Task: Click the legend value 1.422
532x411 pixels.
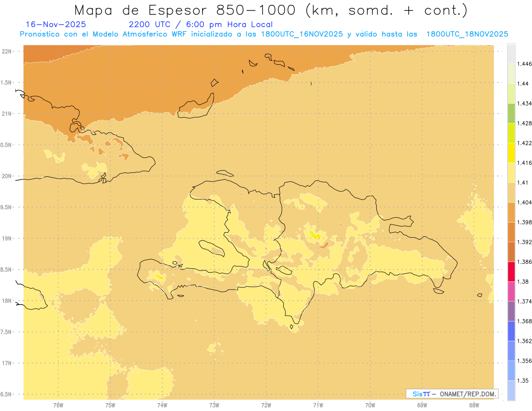Action: [525, 143]
